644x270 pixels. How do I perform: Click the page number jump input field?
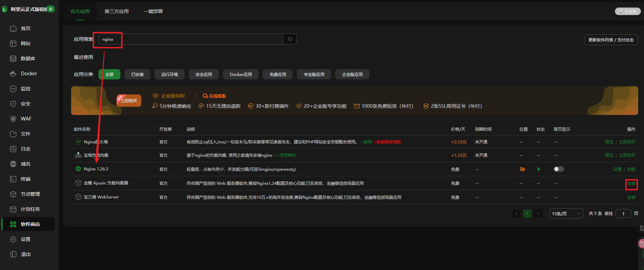(x=623, y=214)
